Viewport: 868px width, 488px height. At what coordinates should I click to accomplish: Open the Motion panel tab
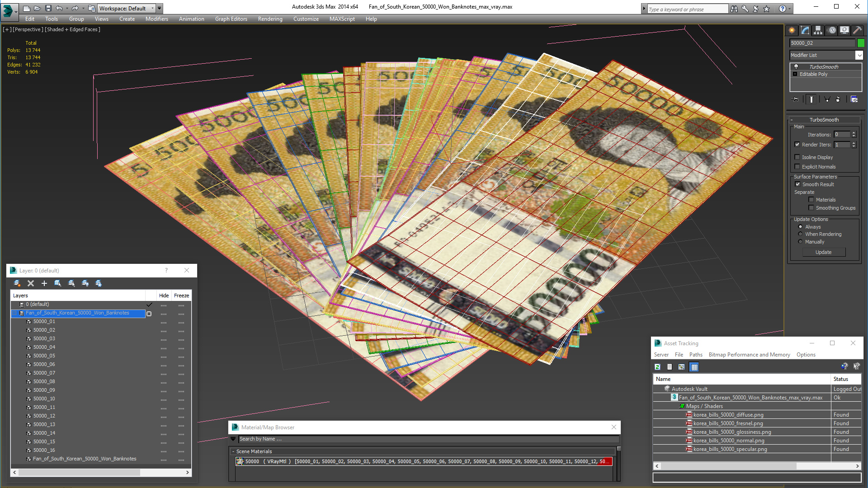[x=832, y=30]
